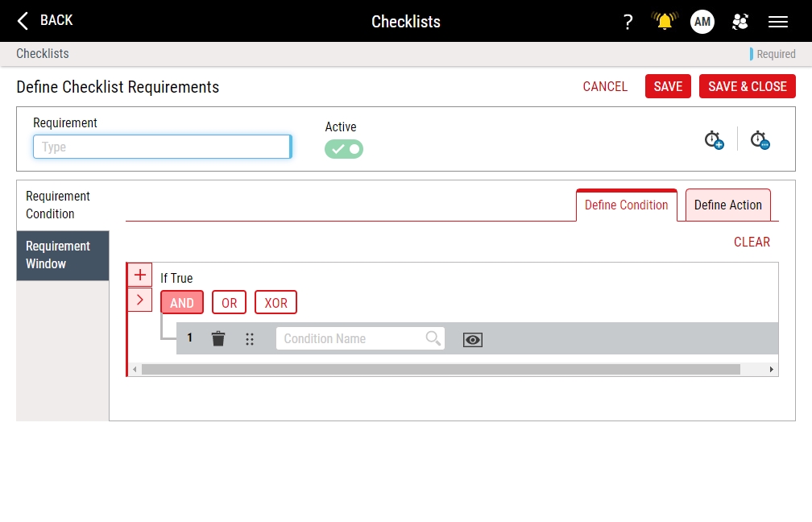The width and height of the screenshot is (812, 522).
Task: Expand the condition group with chevron arrow
Action: click(x=140, y=300)
